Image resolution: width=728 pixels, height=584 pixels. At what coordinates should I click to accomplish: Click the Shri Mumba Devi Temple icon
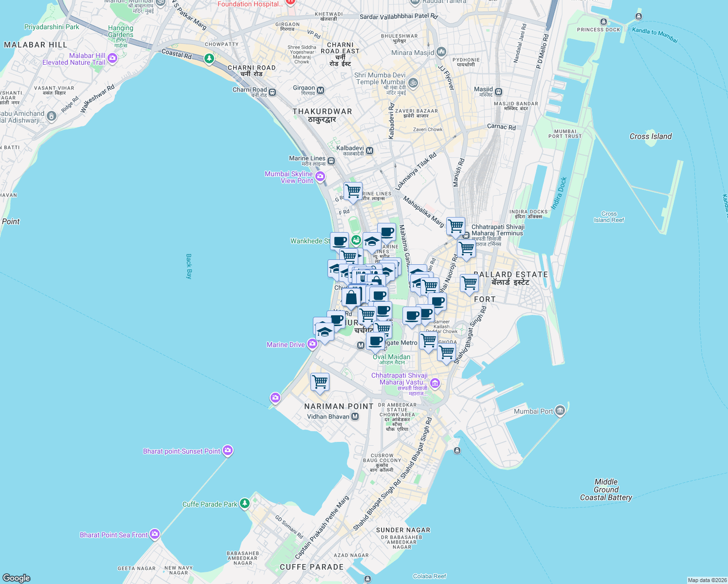coord(413,83)
